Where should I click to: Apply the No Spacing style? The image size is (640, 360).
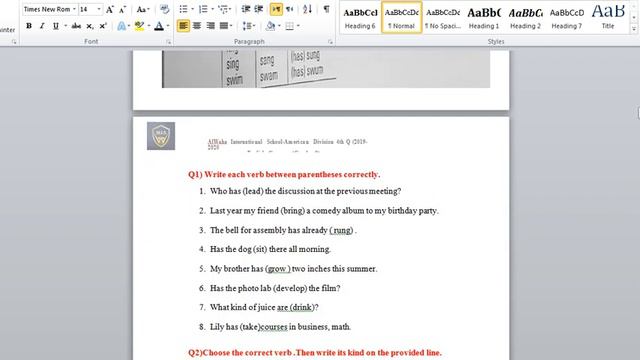coord(443,18)
